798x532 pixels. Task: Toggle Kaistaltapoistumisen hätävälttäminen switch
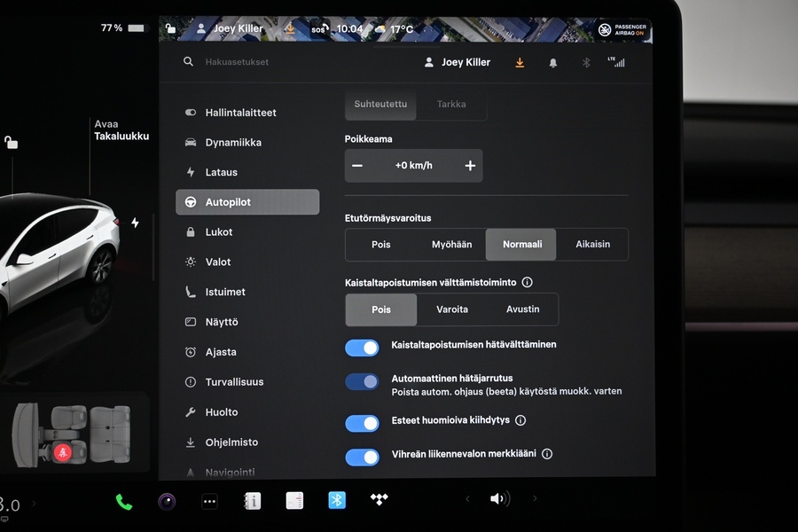pos(362,348)
